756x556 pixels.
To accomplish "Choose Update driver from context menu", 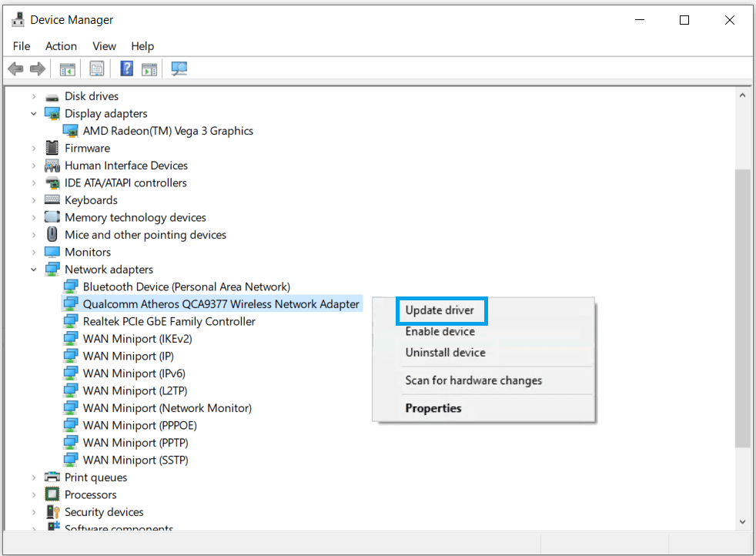I will (x=440, y=310).
